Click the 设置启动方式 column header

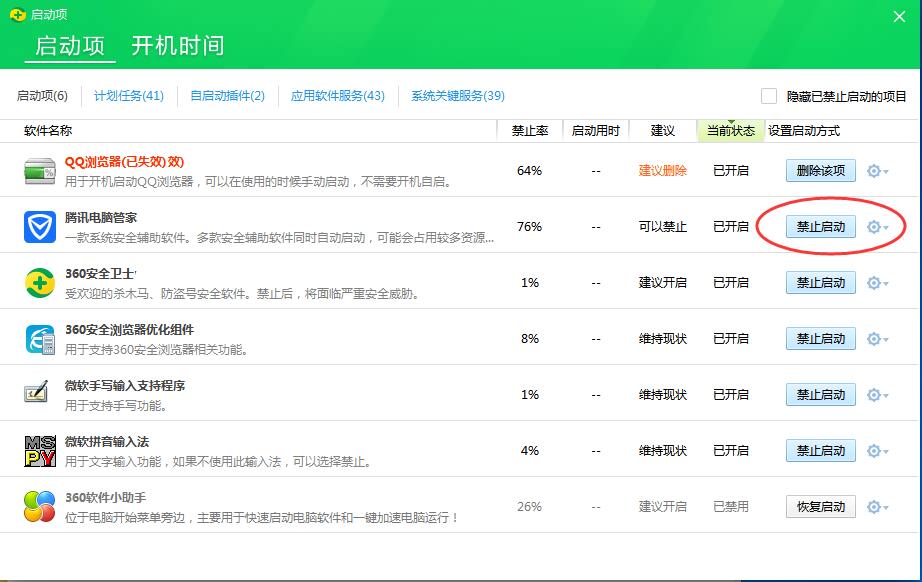tap(804, 131)
